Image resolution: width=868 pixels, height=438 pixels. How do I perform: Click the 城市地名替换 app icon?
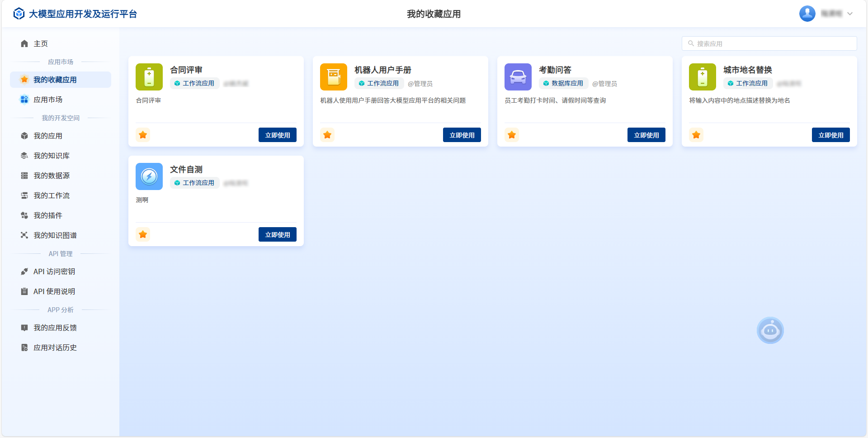pos(703,77)
